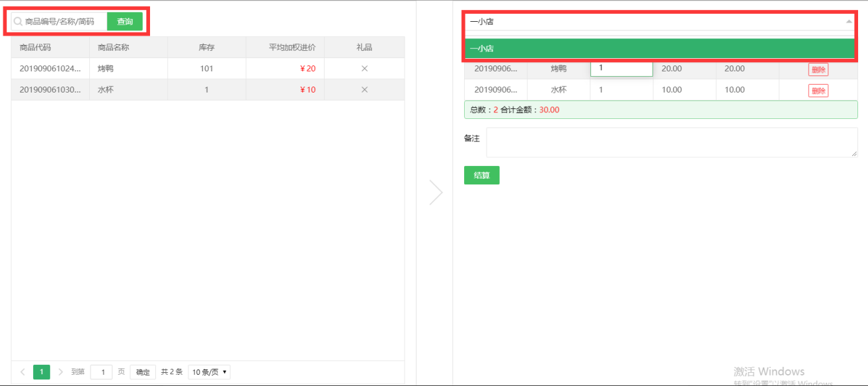Delete the 烤鸭 item from cart

818,69
